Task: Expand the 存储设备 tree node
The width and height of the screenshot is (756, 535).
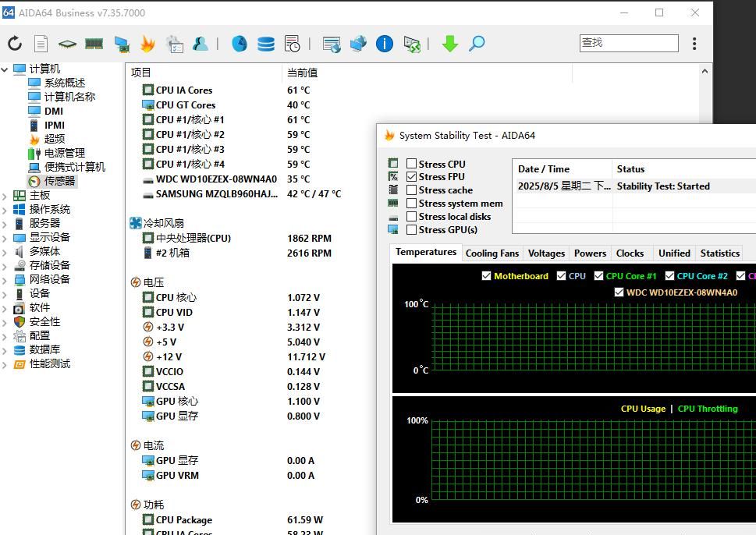Action: pos(5,266)
